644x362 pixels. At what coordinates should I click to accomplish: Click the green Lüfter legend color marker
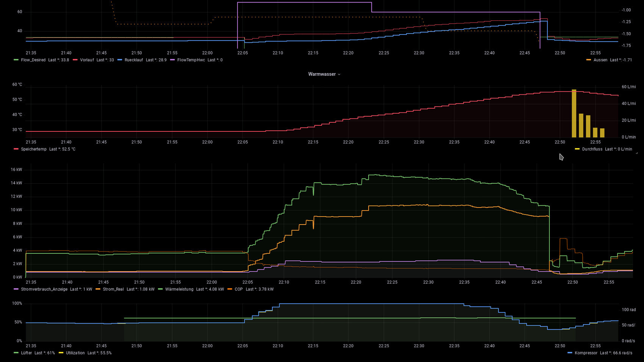(16, 353)
